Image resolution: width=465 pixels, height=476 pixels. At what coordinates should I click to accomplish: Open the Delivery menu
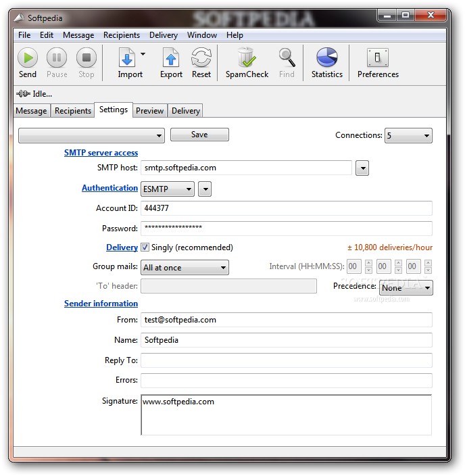click(x=164, y=35)
